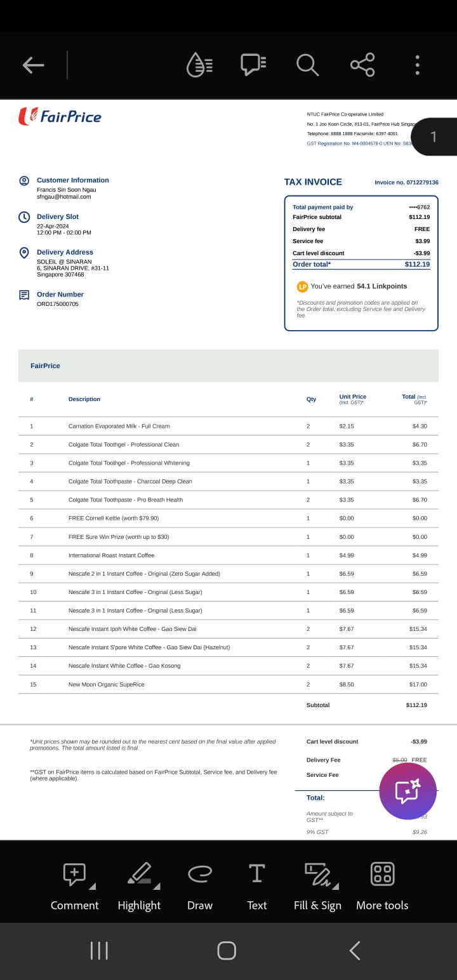
Task: Tap the Unit Price column header
Action: (353, 399)
